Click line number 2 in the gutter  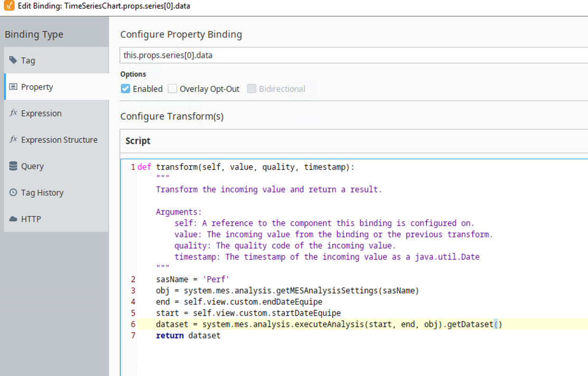tap(133, 279)
